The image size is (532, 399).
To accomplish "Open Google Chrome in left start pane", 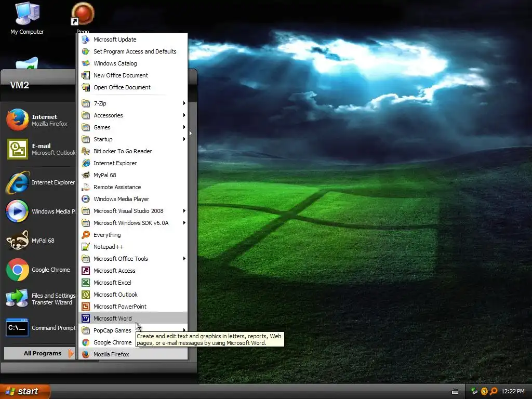I will point(40,270).
